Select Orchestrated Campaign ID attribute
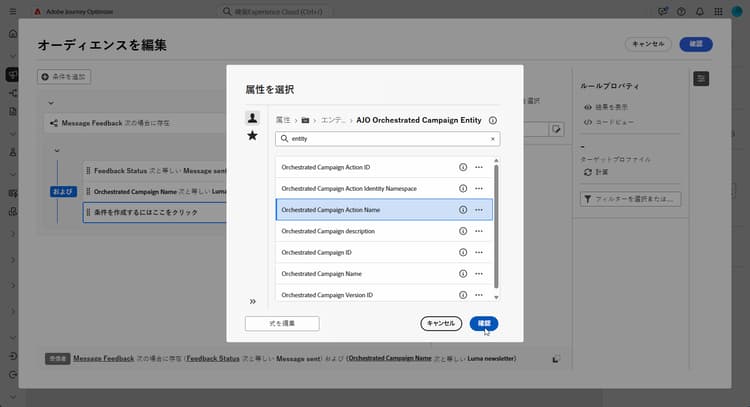Screen dimensions: 750x407 (384, 253)
